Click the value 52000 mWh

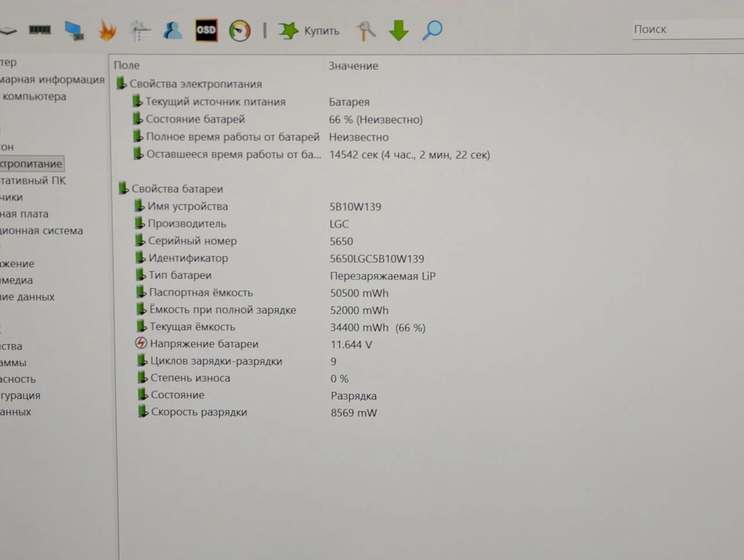click(359, 310)
